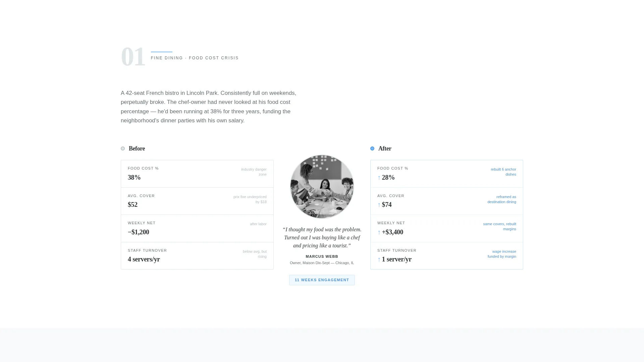
Task: Click the gray dot beside Before
Action: pyautogui.click(x=123, y=148)
